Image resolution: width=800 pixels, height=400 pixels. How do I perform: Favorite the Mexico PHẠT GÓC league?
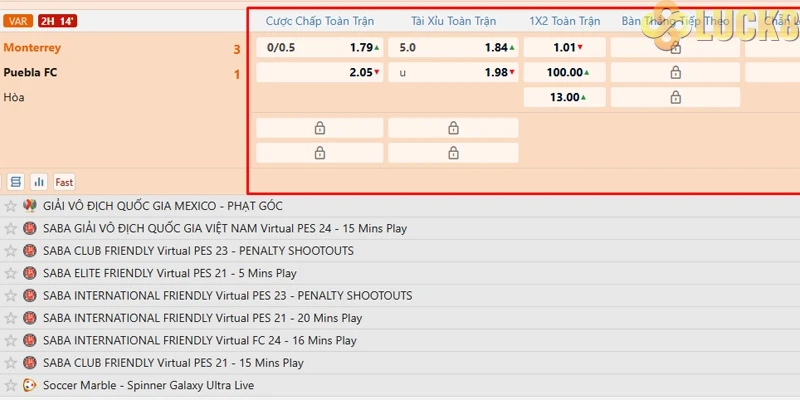[x=10, y=206]
